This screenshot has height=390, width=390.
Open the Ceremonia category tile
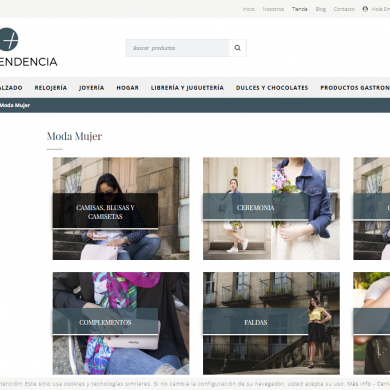tap(271, 209)
